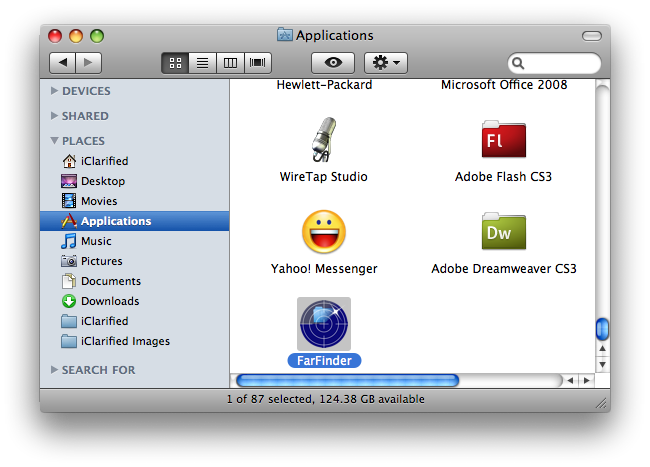The width and height of the screenshot is (650, 467).
Task: Select the Adobe Dreamweaver CS3 folder icon
Action: pyautogui.click(x=504, y=231)
